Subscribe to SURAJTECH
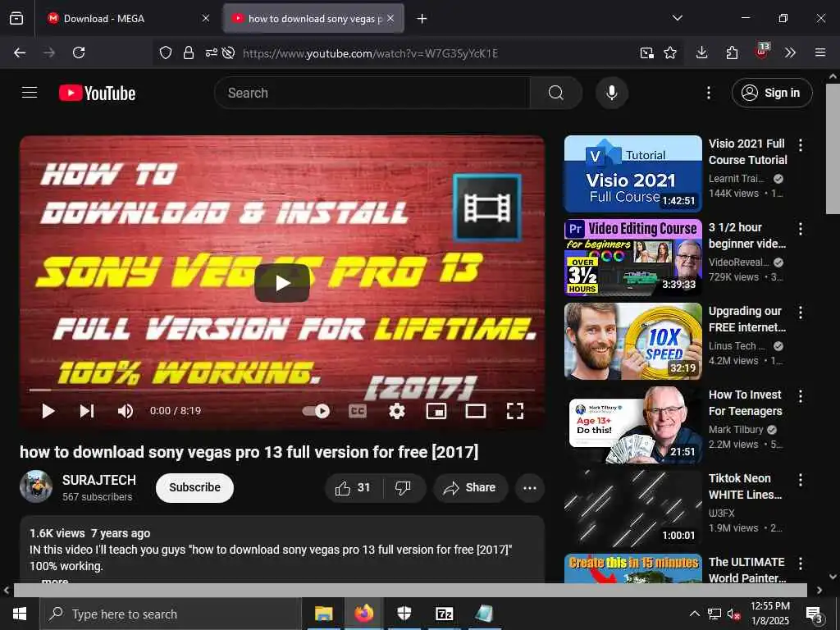Screen dimensions: 840x630 pyautogui.click(x=195, y=487)
